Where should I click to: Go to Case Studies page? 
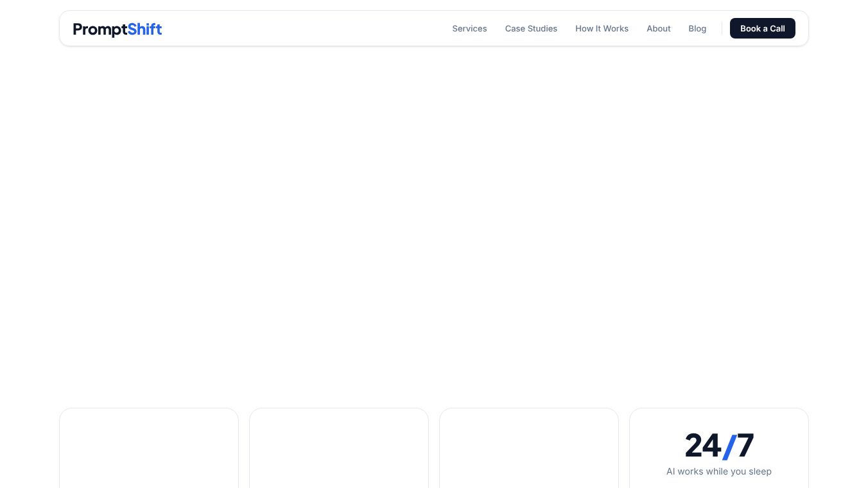pos(531,28)
